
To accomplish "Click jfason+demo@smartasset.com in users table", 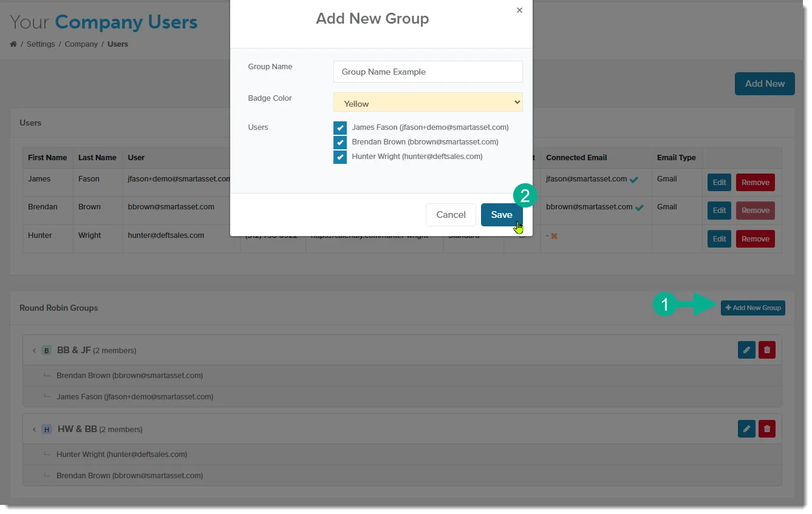I will pos(179,179).
